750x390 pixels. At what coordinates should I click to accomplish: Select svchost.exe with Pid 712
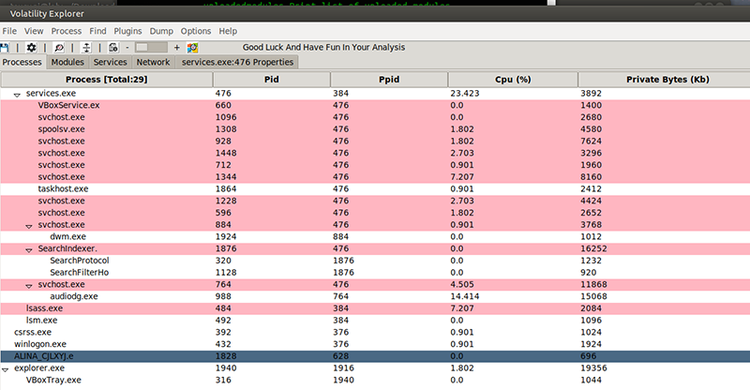[x=375, y=165]
